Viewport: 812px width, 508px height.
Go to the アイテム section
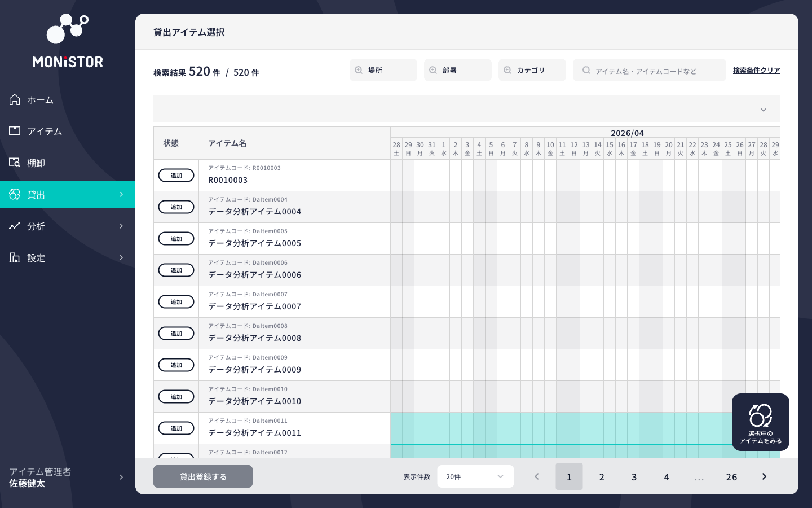(x=44, y=132)
